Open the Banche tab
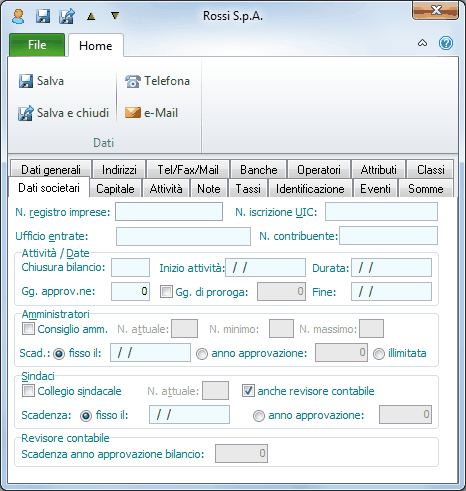466x491 pixels. (259, 170)
